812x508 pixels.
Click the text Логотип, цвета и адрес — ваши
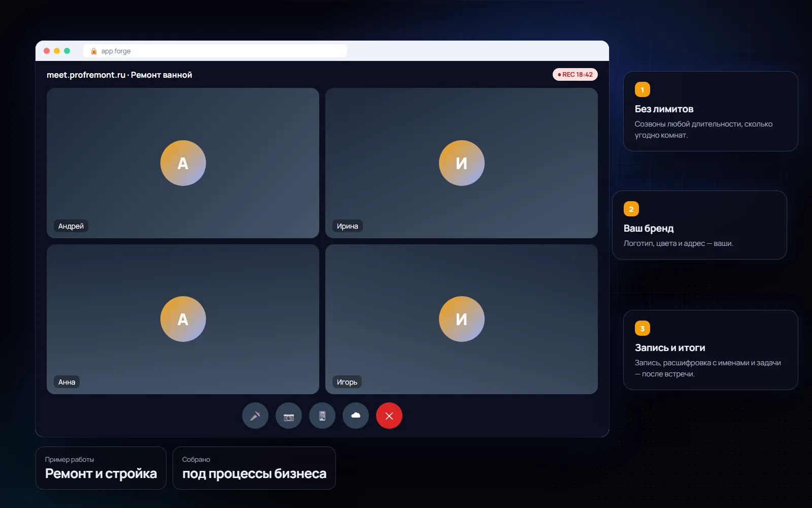679,243
